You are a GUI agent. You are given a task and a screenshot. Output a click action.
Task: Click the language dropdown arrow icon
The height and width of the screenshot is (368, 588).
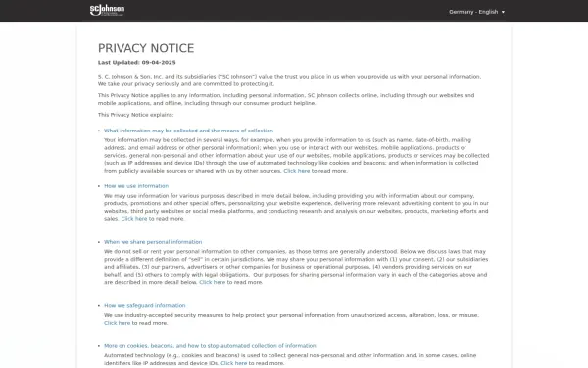coord(503,12)
